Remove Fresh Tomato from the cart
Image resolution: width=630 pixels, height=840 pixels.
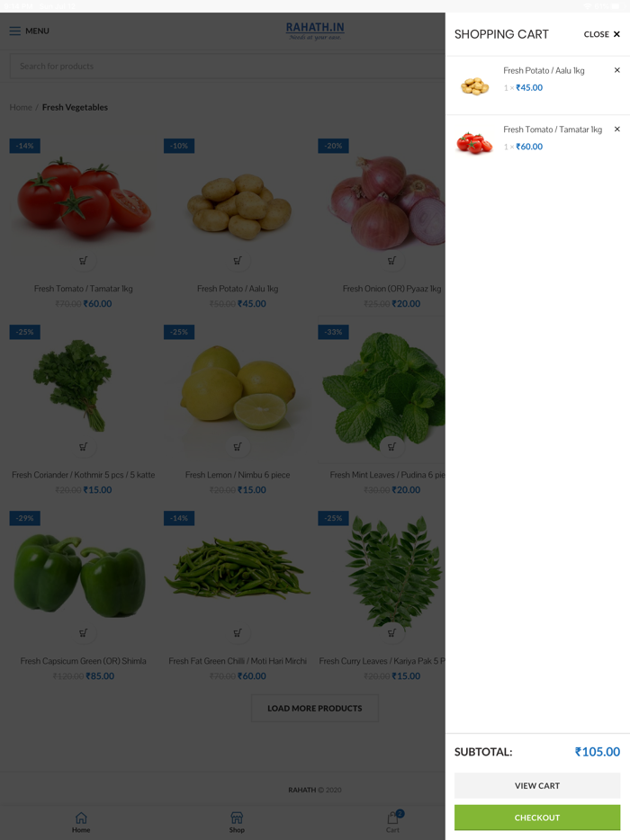click(x=617, y=130)
